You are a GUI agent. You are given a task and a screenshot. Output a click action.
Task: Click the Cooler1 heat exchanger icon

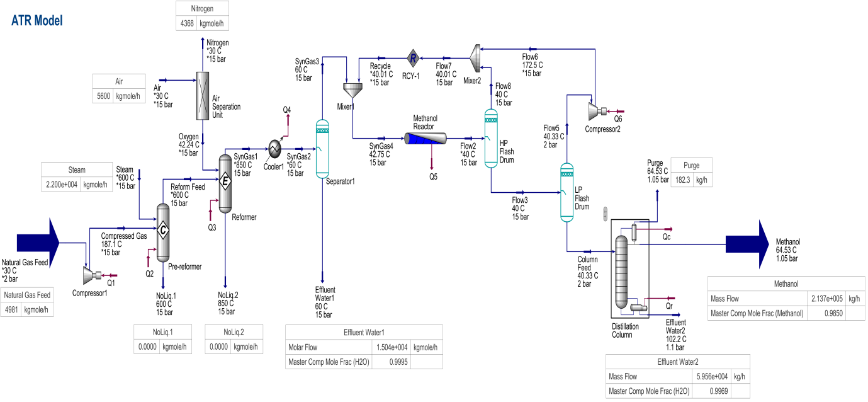click(275, 147)
